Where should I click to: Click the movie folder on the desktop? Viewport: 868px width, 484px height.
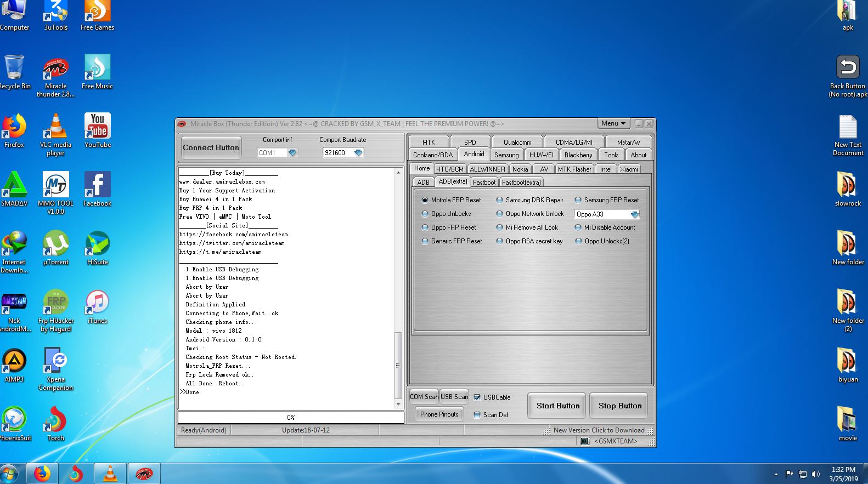coord(848,424)
